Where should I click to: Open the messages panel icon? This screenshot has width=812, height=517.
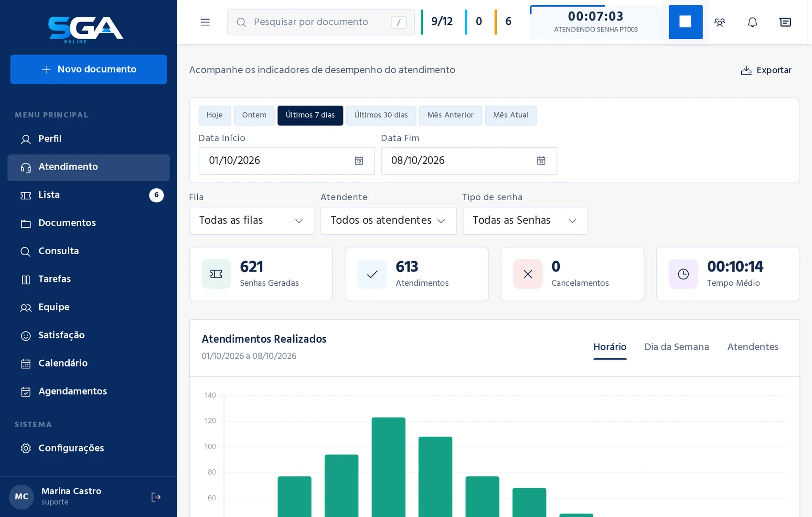point(785,22)
